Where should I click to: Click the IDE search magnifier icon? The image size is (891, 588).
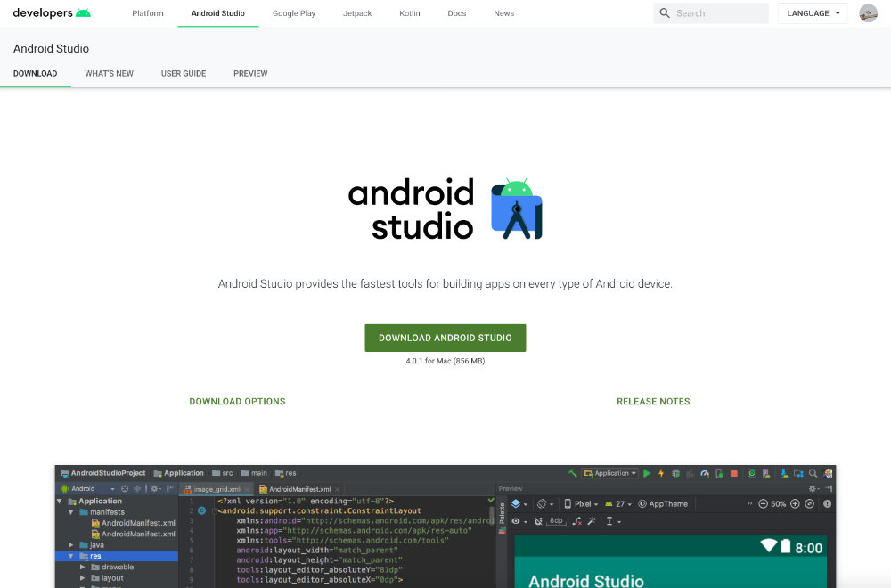pyautogui.click(x=813, y=473)
